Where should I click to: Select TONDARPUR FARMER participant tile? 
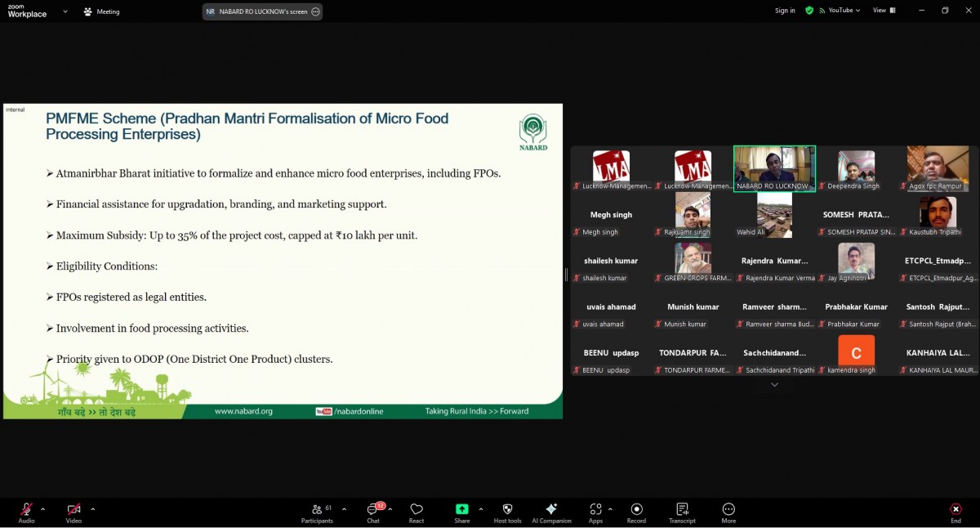tap(693, 353)
